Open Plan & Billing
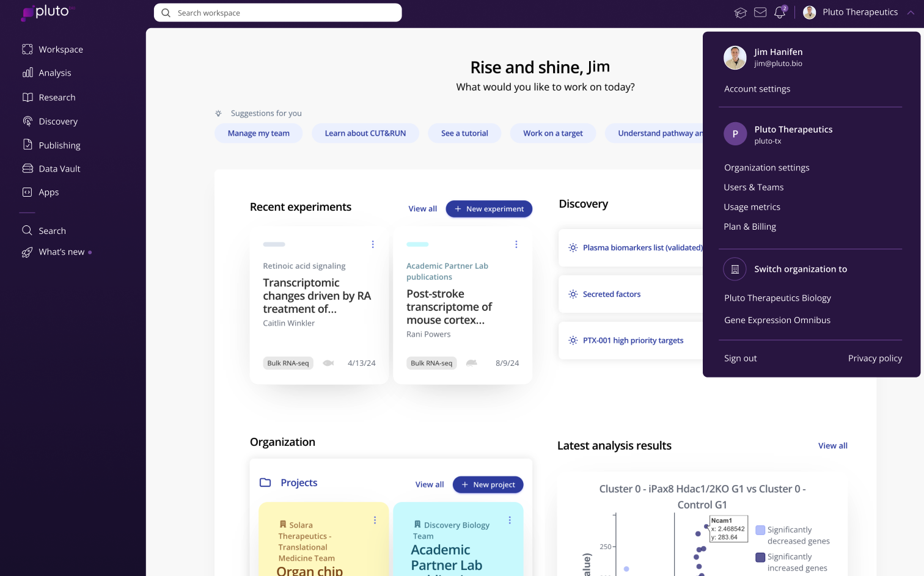924x576 pixels. click(750, 227)
